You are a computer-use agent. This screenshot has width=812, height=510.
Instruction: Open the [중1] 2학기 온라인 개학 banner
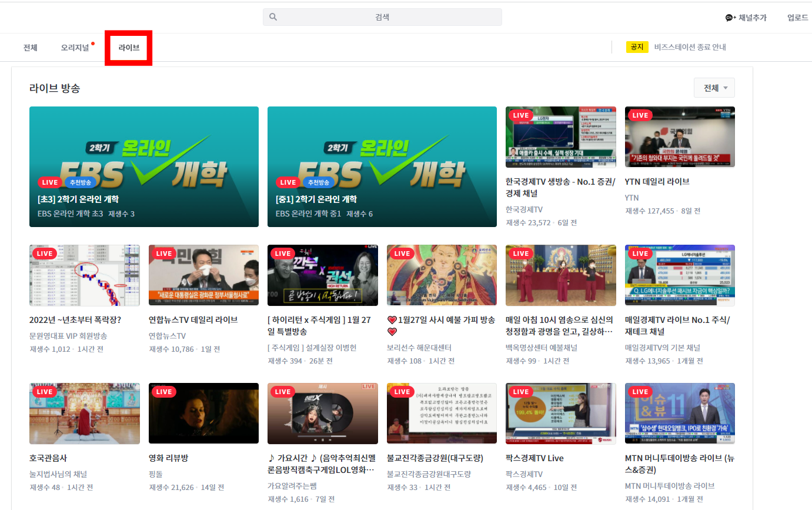coord(382,166)
